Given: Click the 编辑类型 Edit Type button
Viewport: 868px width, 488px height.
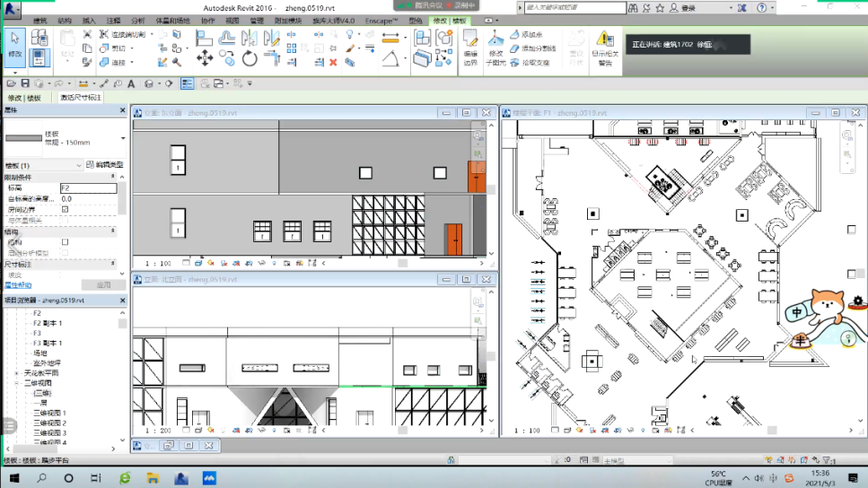Looking at the screenshot, I should [x=104, y=165].
